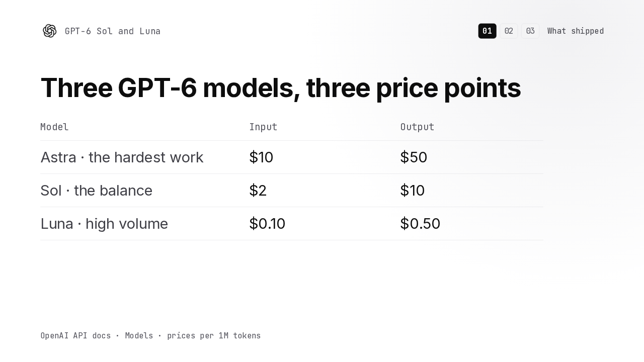Select the slide's main heading

tap(281, 88)
